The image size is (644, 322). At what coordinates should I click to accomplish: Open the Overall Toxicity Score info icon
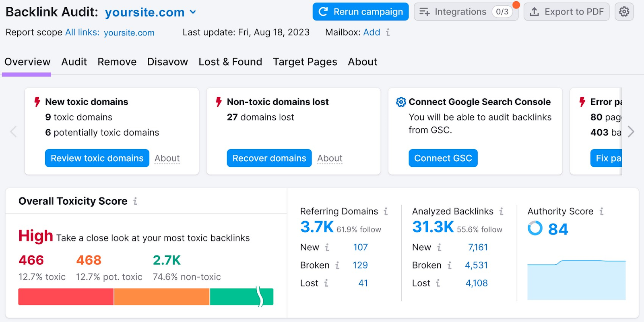point(135,201)
